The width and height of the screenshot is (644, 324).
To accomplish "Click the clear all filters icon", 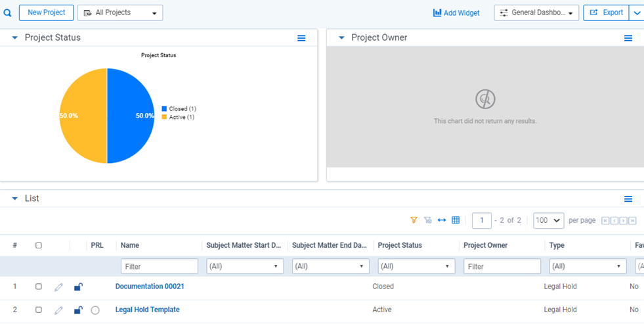I will [x=428, y=220].
